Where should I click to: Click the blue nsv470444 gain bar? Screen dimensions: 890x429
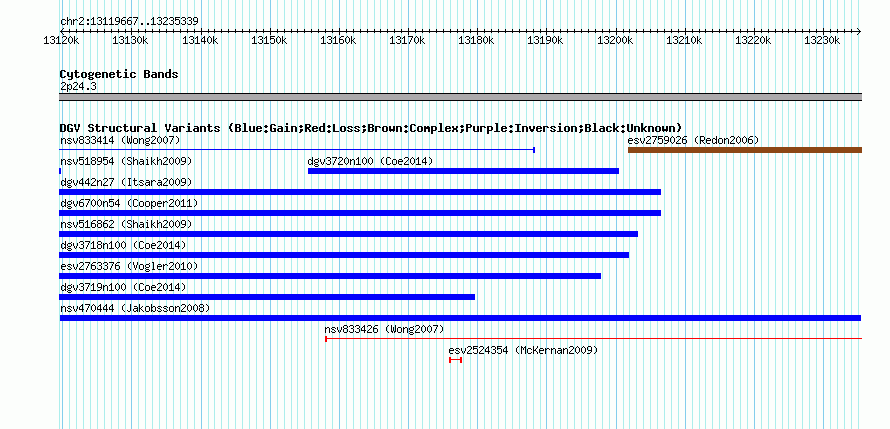(460, 318)
